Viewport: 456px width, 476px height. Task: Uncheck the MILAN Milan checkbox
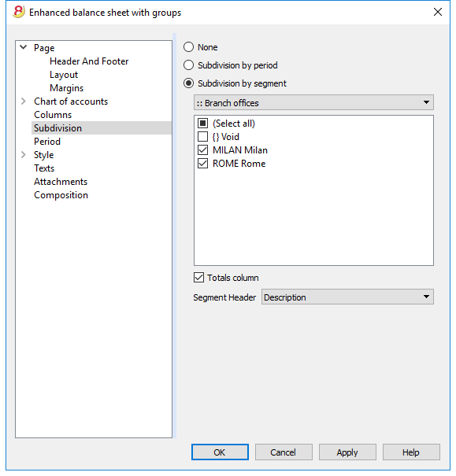coord(202,150)
